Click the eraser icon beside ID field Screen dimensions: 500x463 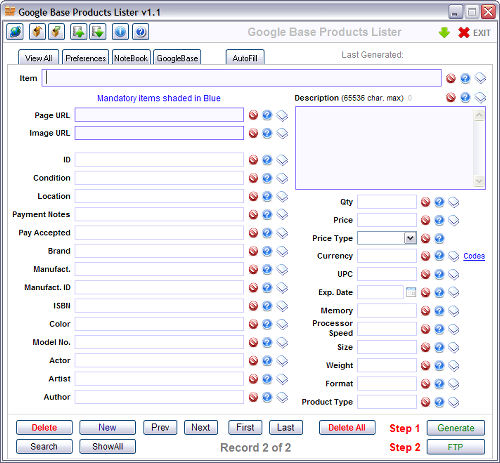tap(282, 160)
